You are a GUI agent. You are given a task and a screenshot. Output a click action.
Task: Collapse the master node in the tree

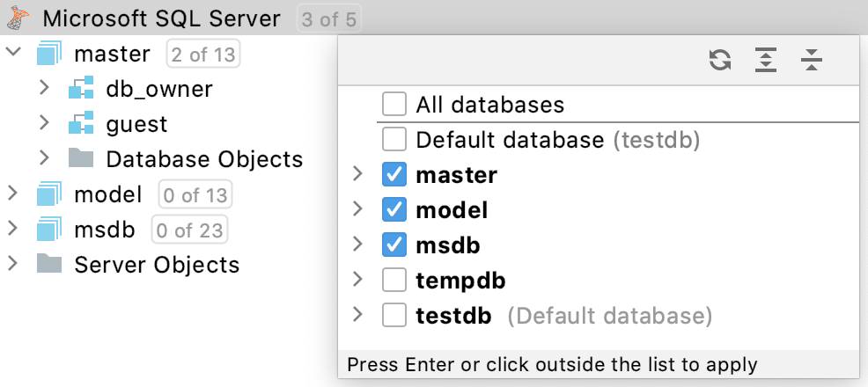click(x=12, y=52)
